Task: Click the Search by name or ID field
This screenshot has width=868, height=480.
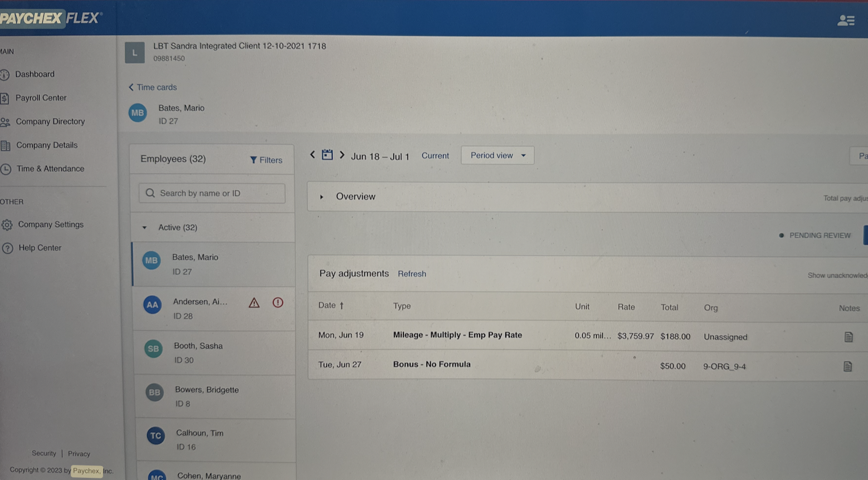Action: click(x=212, y=193)
